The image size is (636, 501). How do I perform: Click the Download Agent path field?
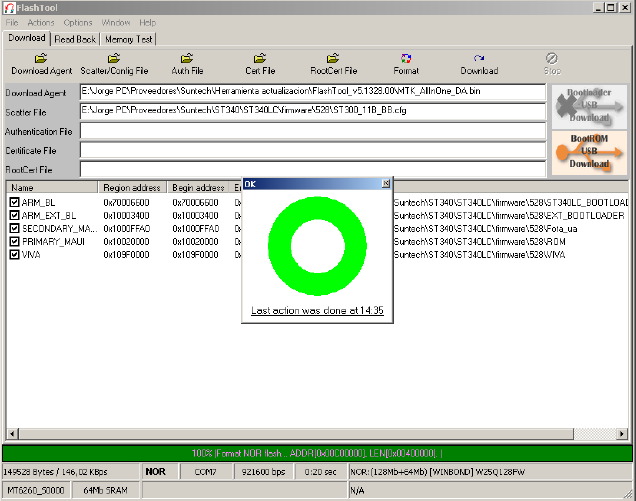point(313,91)
